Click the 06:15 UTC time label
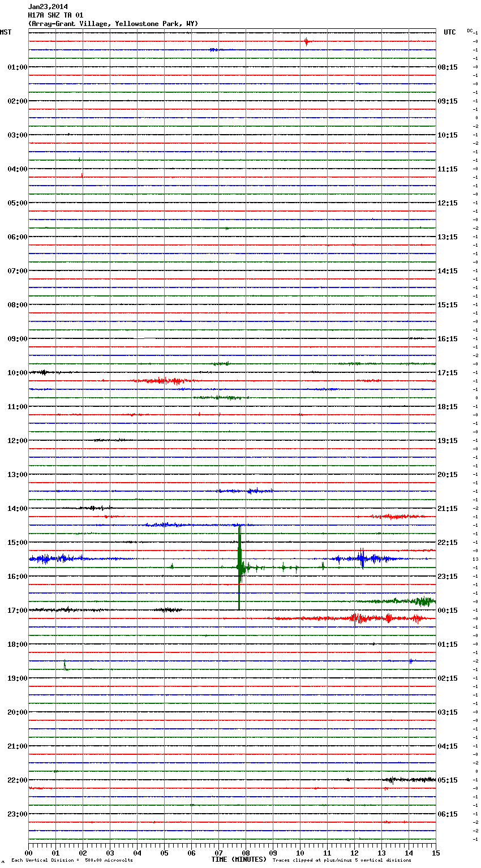 pos(448,814)
